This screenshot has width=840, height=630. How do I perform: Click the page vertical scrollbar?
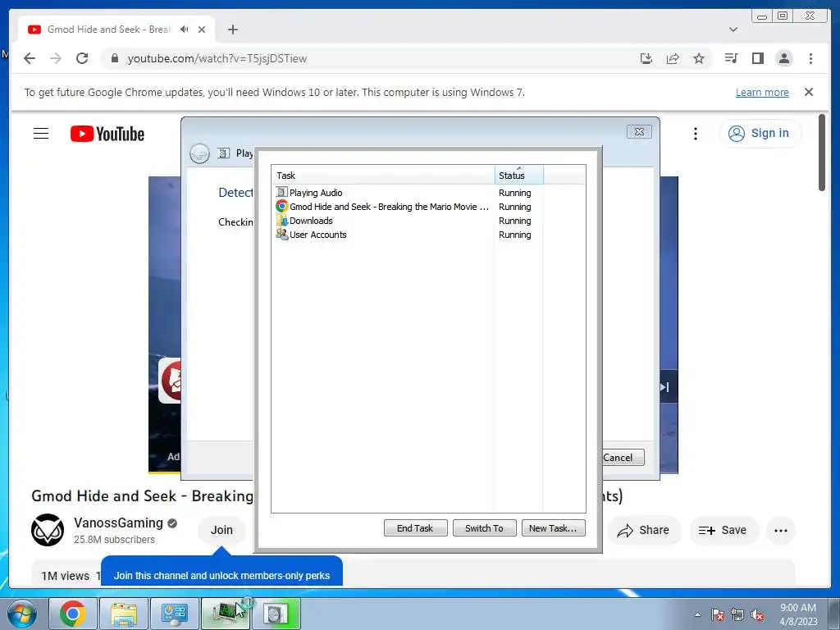click(822, 153)
